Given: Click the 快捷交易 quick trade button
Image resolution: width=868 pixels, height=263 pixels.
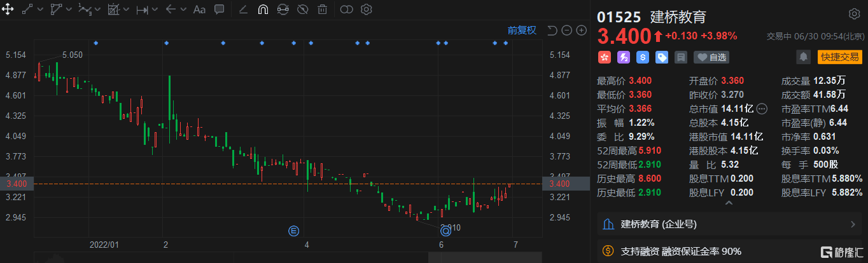Looking at the screenshot, I should tap(839, 57).
